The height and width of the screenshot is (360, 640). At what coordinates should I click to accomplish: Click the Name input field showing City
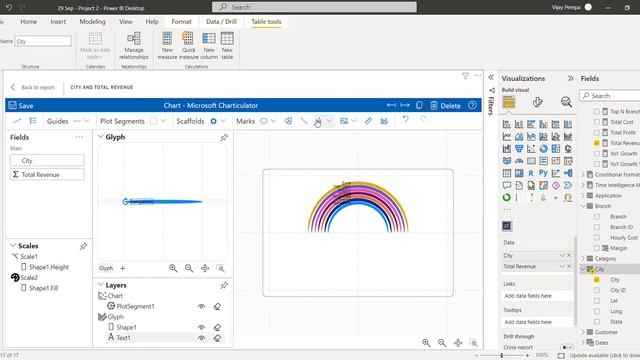coord(43,41)
